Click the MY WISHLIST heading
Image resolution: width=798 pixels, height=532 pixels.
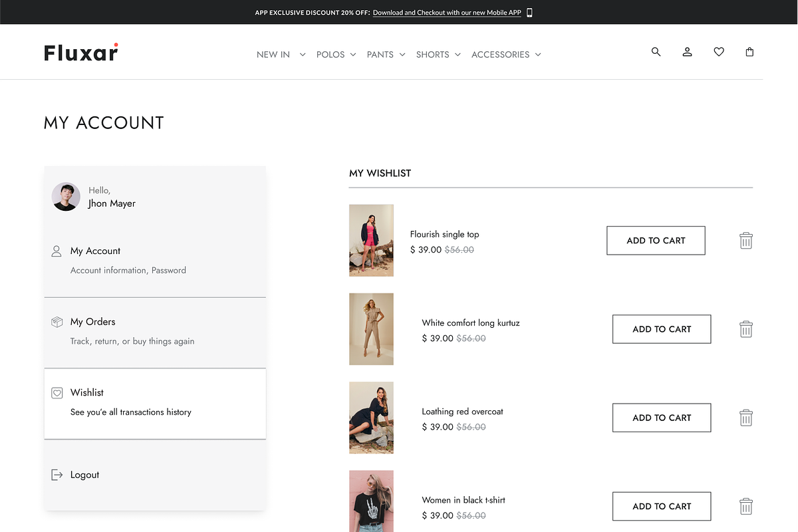[380, 173]
